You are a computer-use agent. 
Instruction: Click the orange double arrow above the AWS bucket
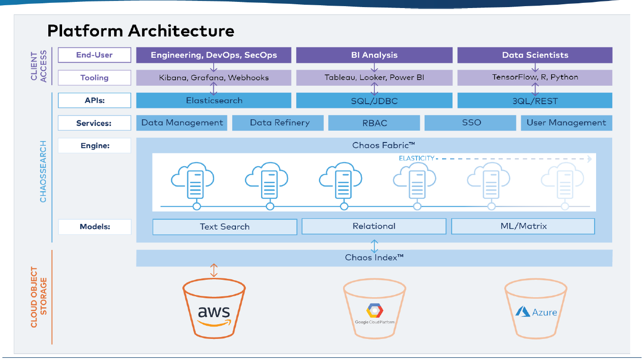click(x=214, y=270)
